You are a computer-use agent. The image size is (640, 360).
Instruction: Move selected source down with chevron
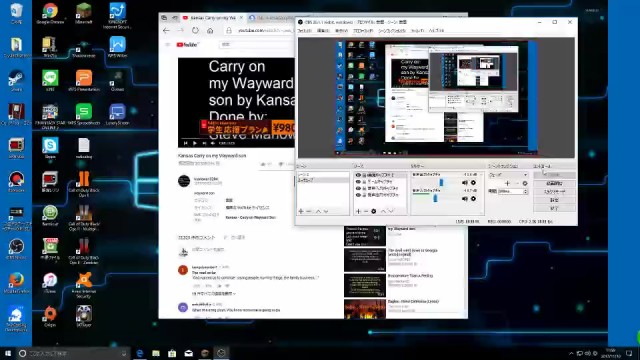391,211
